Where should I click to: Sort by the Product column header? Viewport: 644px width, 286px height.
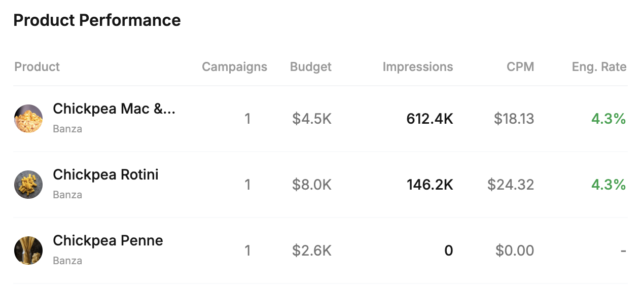(x=37, y=67)
